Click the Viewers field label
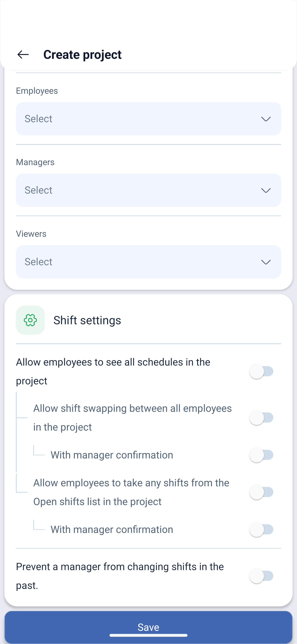Viewport: 297px width, 644px height. point(31,233)
